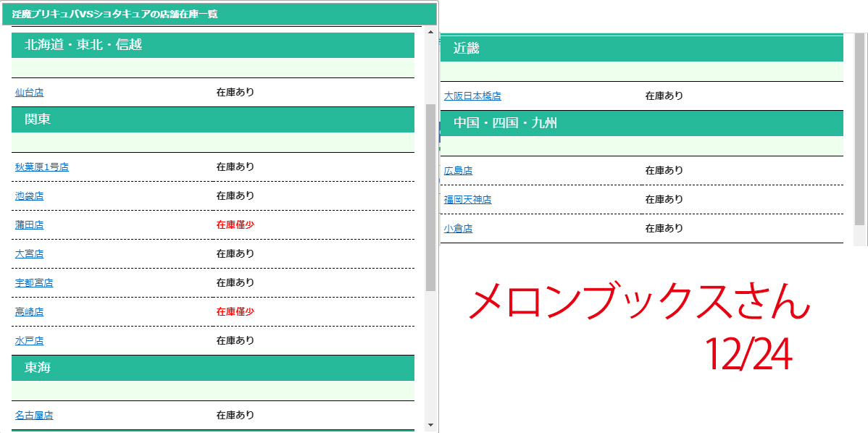Open the 秋葉原1号店 store link
Screen dimensions: 868x433
point(42,167)
